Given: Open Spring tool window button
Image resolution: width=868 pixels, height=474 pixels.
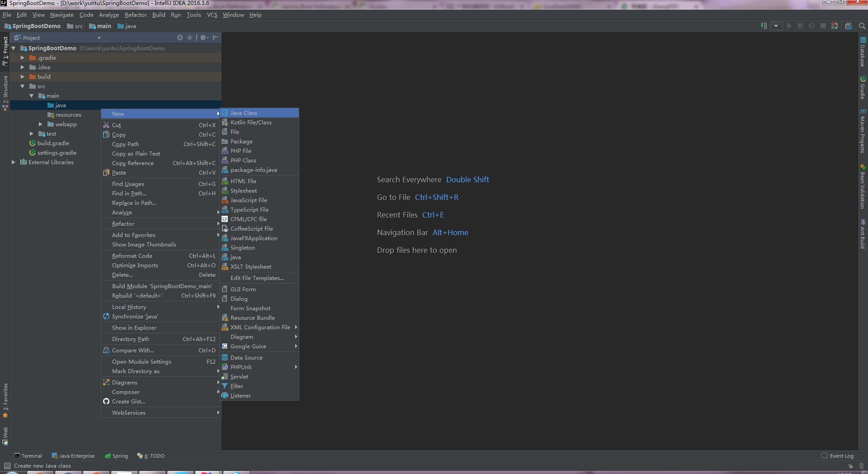Looking at the screenshot, I should (x=116, y=455).
